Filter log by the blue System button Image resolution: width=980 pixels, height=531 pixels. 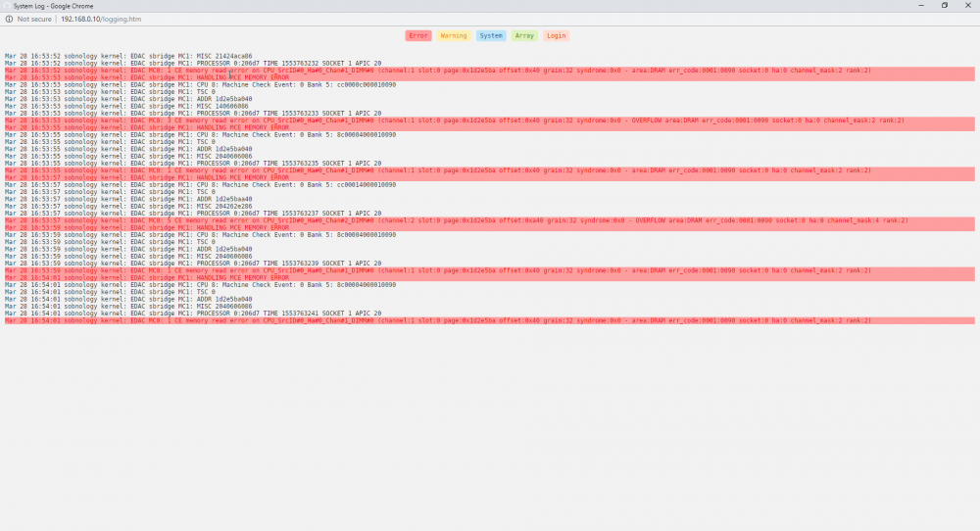491,35
